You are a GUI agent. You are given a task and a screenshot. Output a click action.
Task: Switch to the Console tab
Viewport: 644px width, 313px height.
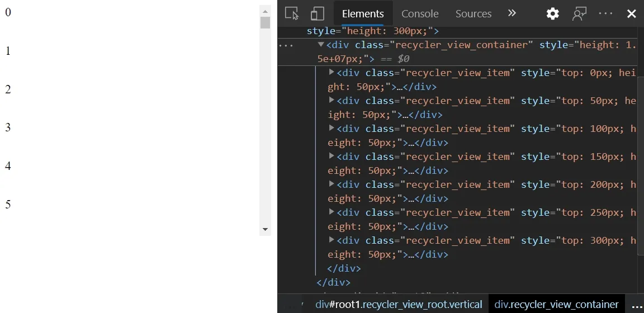(420, 13)
